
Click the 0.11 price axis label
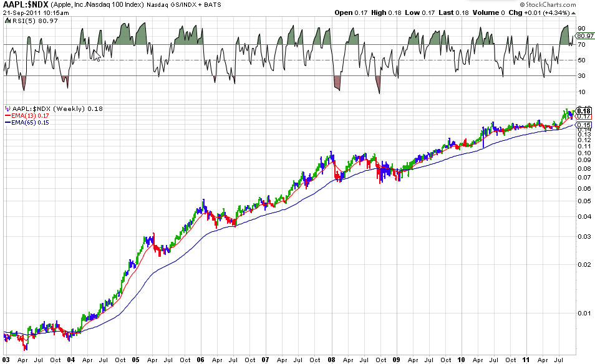tap(584, 146)
